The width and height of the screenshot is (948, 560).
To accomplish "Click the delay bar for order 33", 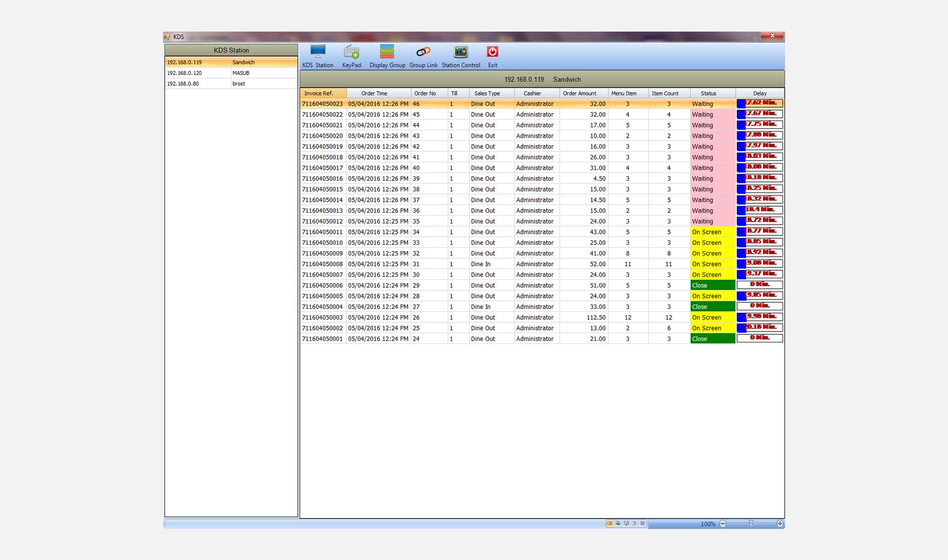I will [x=759, y=242].
